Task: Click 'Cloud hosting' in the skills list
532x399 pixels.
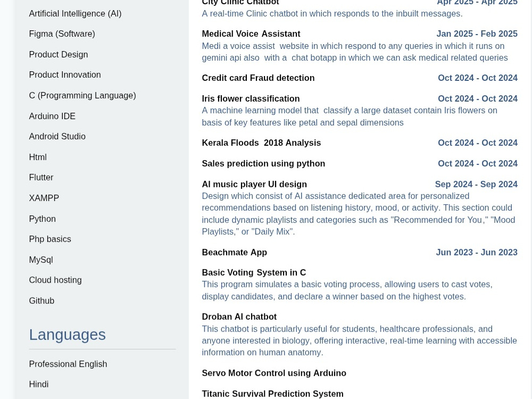Action: coord(55,280)
